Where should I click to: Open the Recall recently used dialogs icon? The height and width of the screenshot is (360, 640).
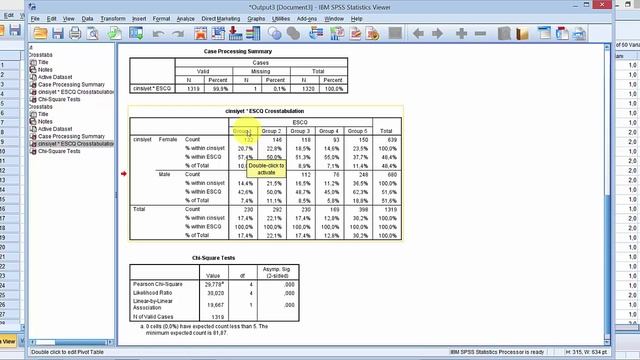[x=136, y=33]
